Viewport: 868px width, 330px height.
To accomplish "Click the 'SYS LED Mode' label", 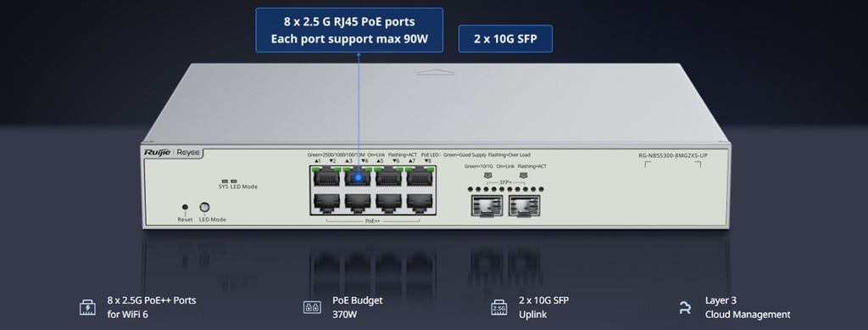I will 238,187.
